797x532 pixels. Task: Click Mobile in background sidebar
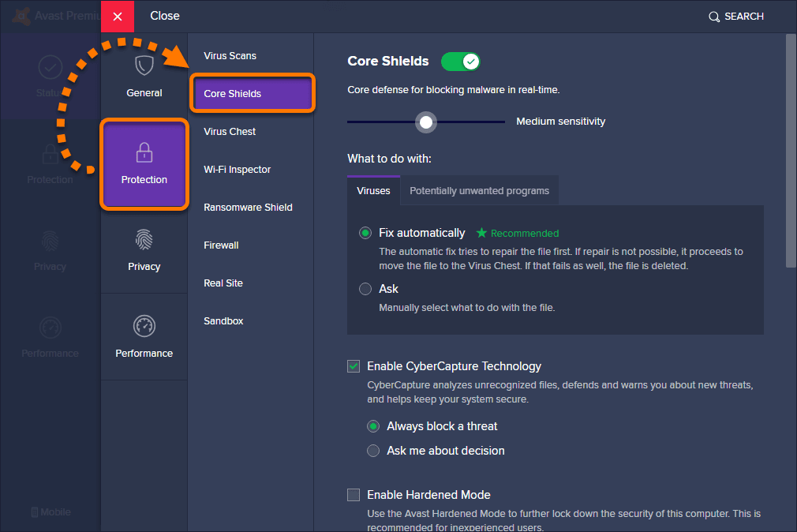51,512
